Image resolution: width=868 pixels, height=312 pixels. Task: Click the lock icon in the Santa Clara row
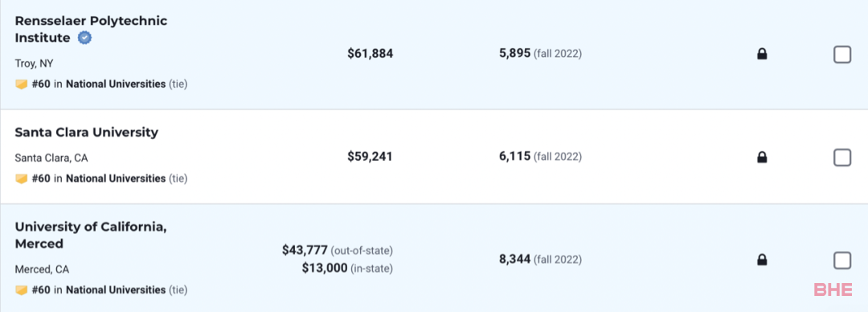click(762, 158)
